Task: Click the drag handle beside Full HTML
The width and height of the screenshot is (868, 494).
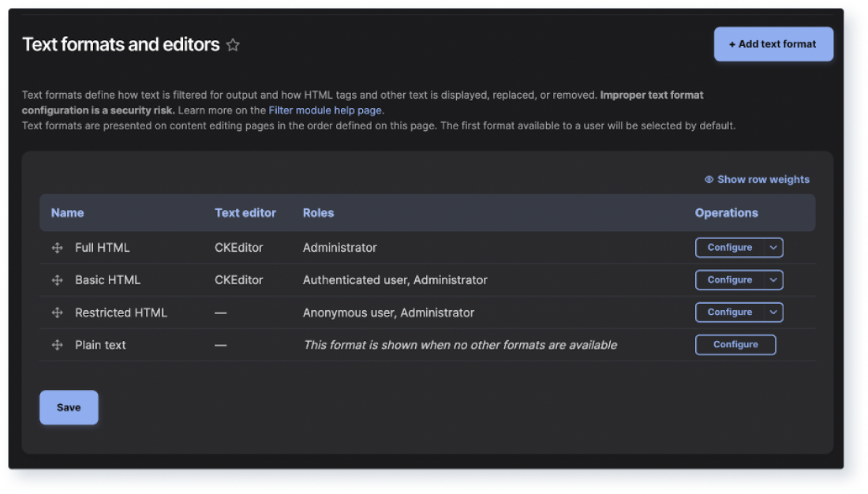Action: (x=56, y=247)
